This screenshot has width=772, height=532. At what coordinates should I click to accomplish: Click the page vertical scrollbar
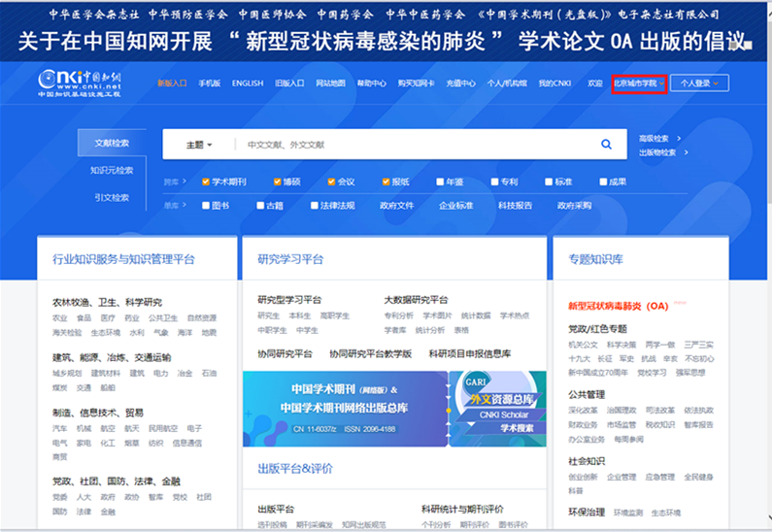(x=769, y=266)
